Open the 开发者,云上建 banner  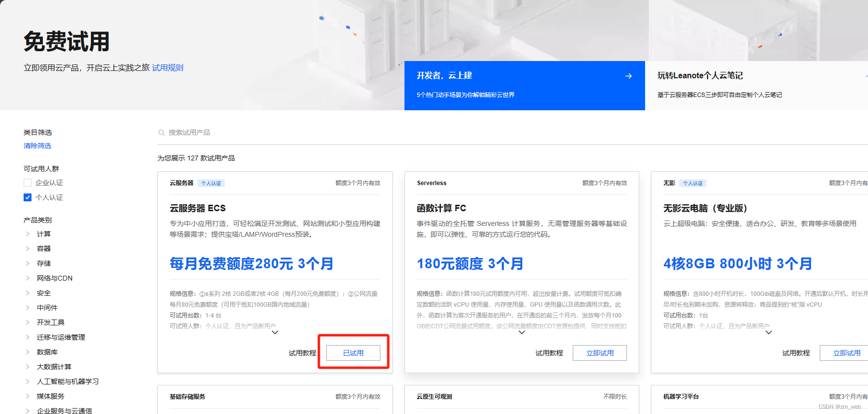525,86
